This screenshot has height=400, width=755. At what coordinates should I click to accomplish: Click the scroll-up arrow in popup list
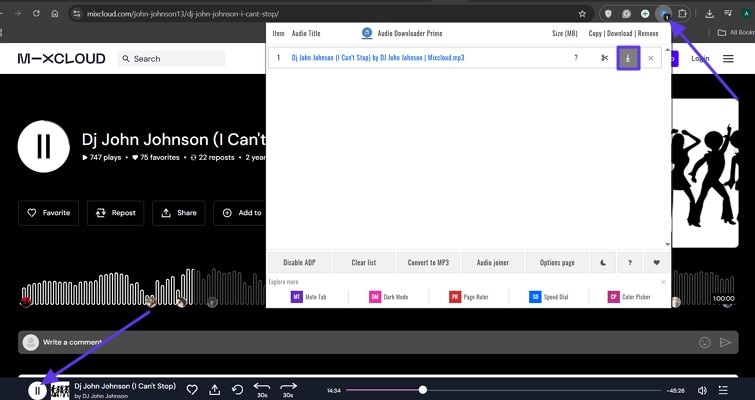(x=667, y=50)
